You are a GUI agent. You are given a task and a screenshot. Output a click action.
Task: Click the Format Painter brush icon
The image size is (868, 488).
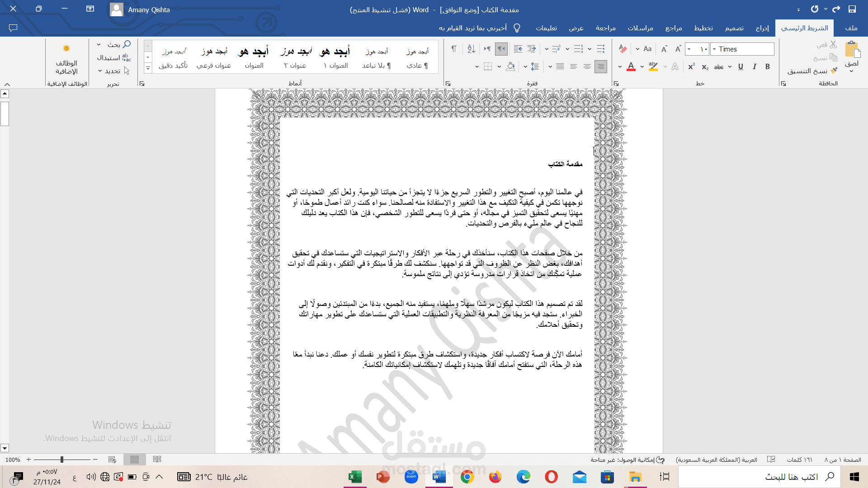tap(834, 70)
